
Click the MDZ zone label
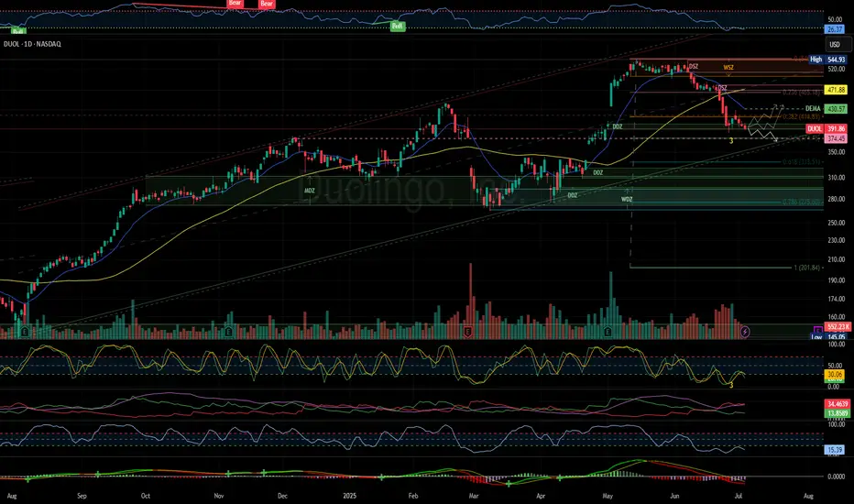click(x=310, y=191)
